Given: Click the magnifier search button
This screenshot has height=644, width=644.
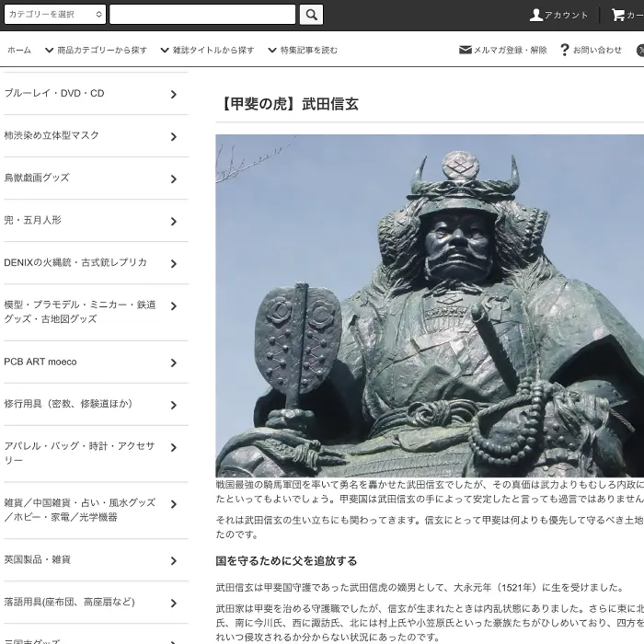Looking at the screenshot, I should [x=311, y=15].
